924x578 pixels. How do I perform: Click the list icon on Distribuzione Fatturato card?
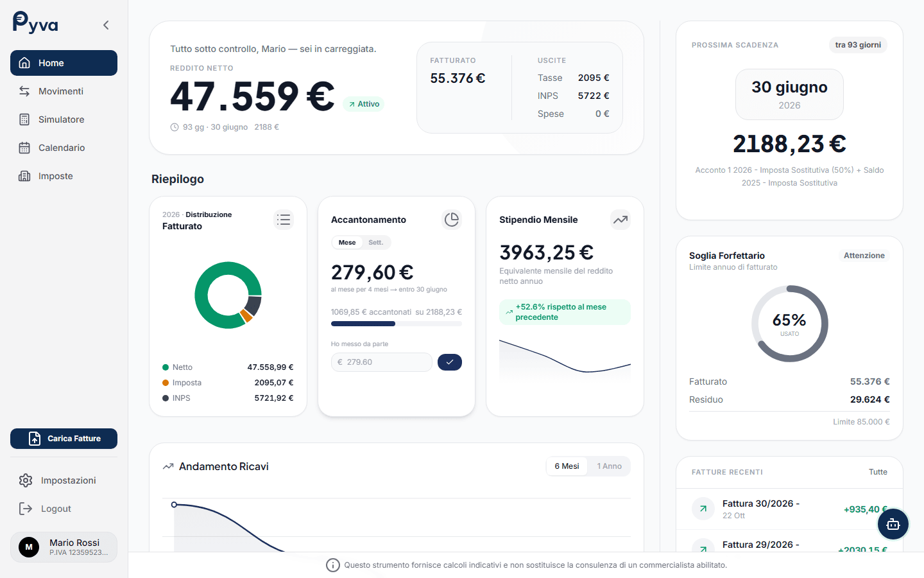pos(284,220)
